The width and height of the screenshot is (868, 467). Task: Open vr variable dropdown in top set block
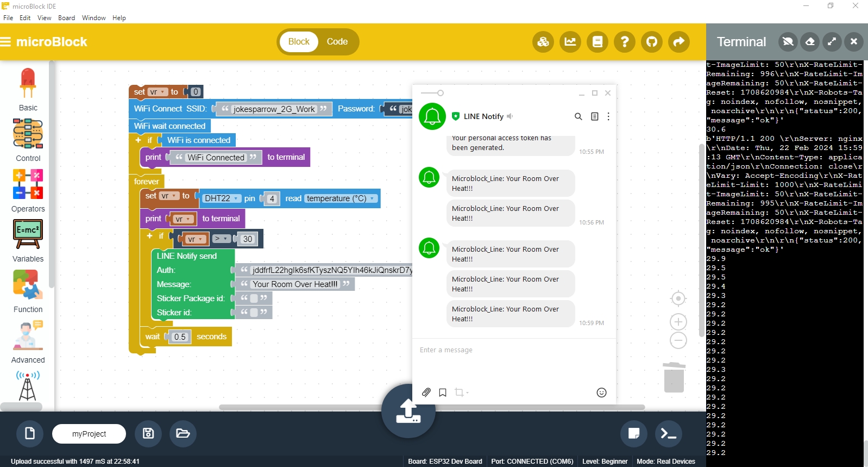pyautogui.click(x=157, y=92)
